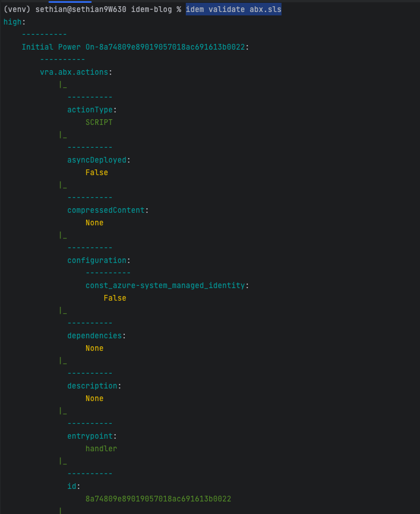Click the 'const_azure-system_managed_identity:' key
The image size is (420, 514).
[168, 285]
